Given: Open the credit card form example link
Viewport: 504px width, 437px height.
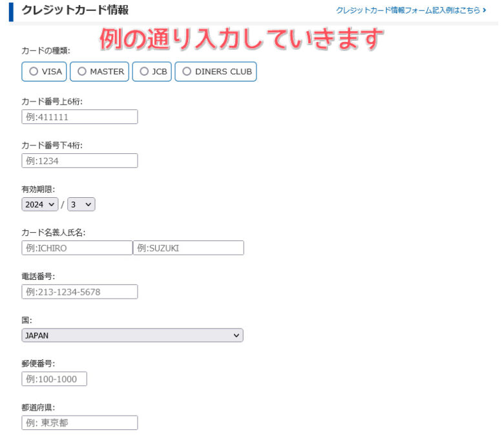Looking at the screenshot, I should coord(408,10).
